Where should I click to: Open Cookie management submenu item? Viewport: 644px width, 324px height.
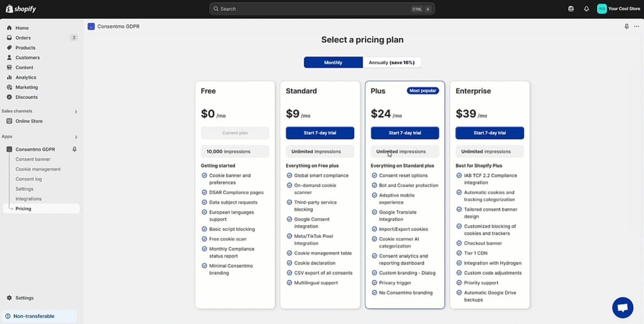tap(38, 169)
